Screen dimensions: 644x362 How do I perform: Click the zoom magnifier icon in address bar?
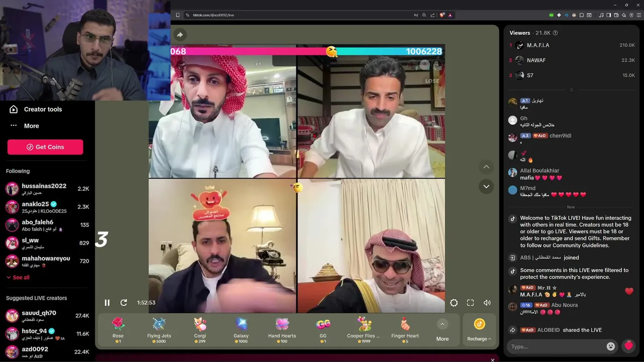tap(424, 15)
